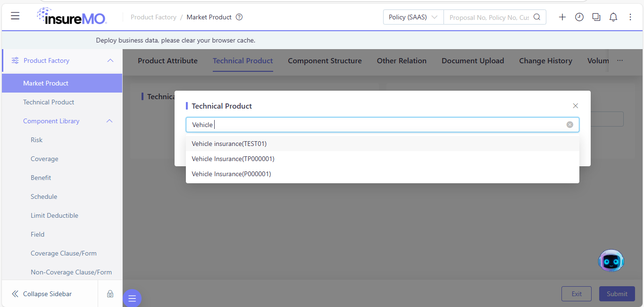The image size is (644, 307).
Task: Switch to Technical Product tab
Action: (243, 60)
